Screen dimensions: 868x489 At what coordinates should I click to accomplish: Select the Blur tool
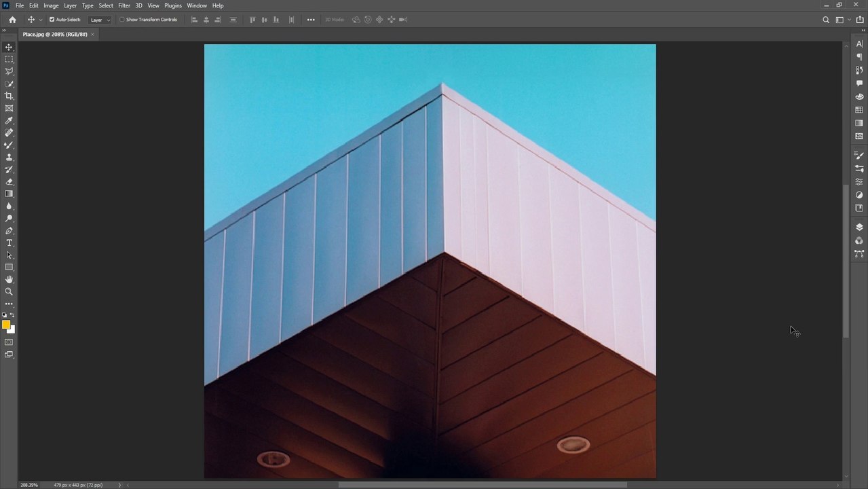click(9, 206)
